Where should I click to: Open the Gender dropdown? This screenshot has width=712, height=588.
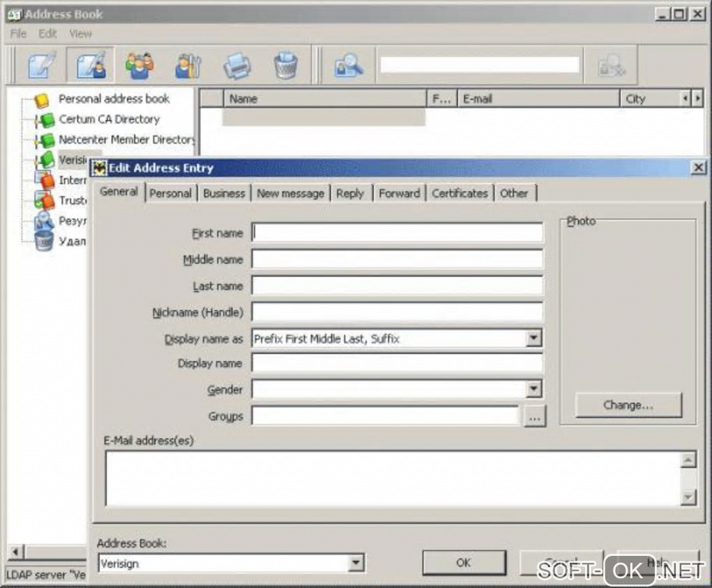coord(534,389)
